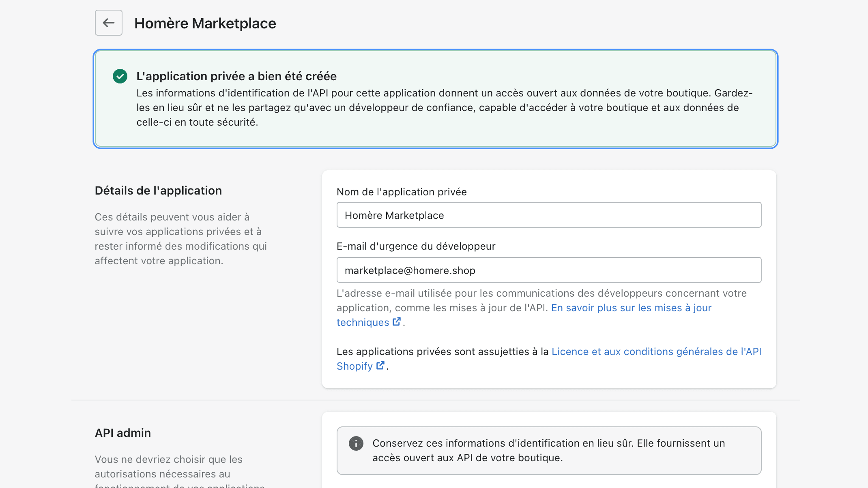Screen dimensions: 868x488
Task: Click the 'Conservez ces informations' notice text
Action: click(x=549, y=451)
